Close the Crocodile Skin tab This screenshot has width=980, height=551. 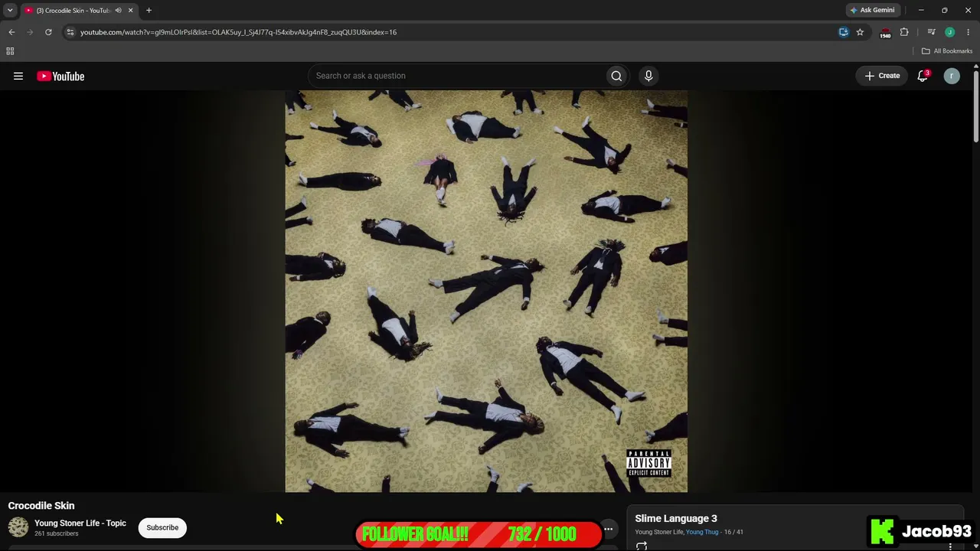[x=130, y=10]
